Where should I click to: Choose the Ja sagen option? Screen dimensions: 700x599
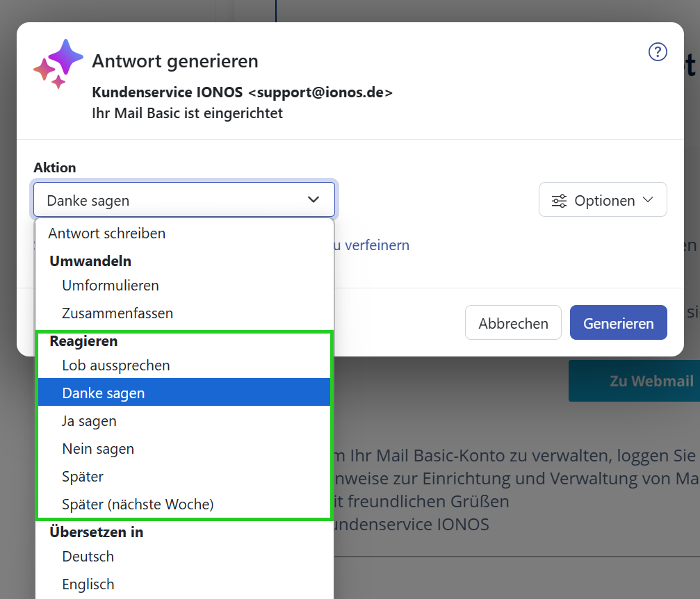pos(184,421)
